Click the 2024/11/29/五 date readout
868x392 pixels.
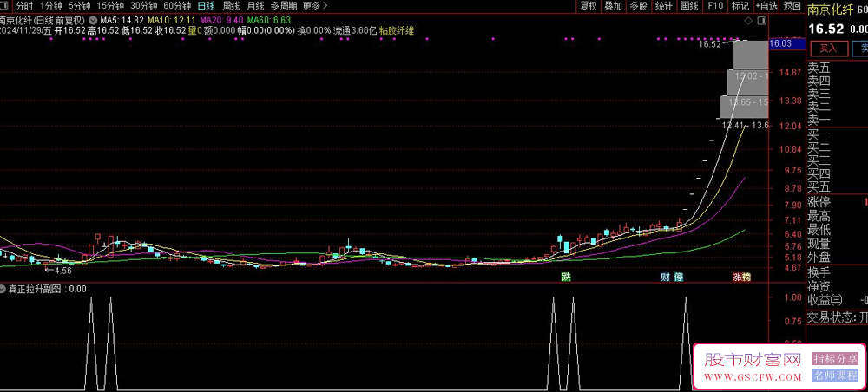(x=25, y=31)
